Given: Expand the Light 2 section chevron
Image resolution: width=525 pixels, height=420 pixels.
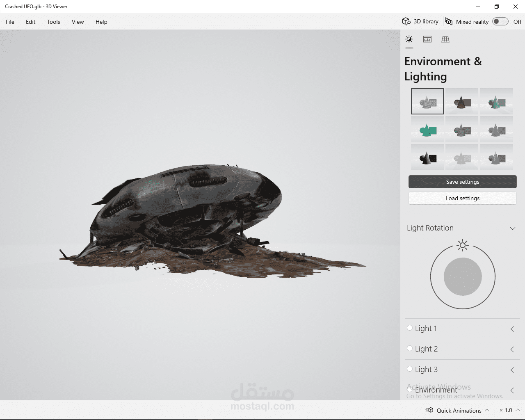Looking at the screenshot, I should (512, 349).
